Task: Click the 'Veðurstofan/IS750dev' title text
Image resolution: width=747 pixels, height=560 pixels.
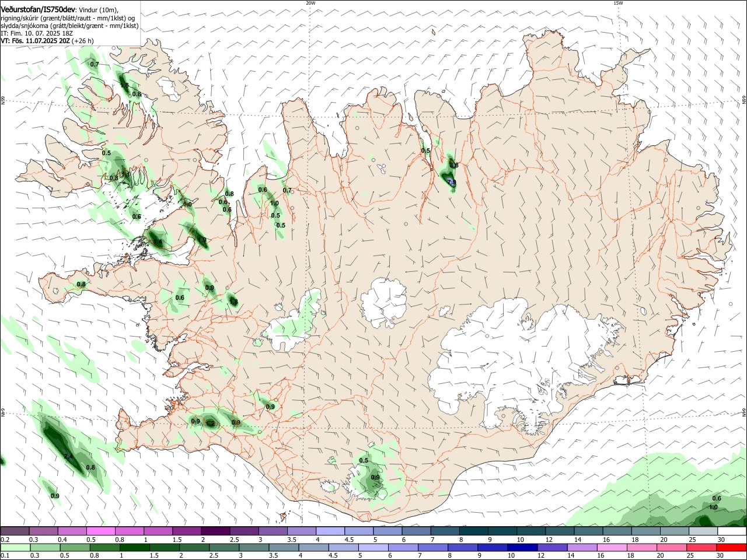Action: click(38, 9)
